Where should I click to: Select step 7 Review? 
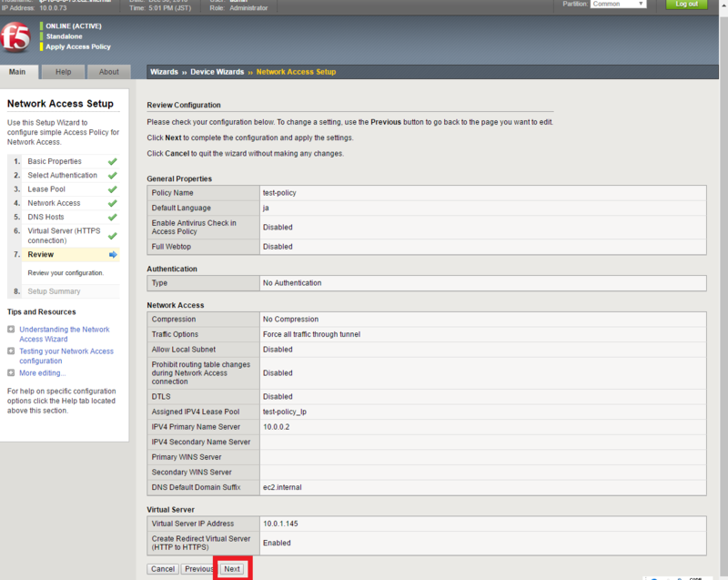tap(40, 254)
